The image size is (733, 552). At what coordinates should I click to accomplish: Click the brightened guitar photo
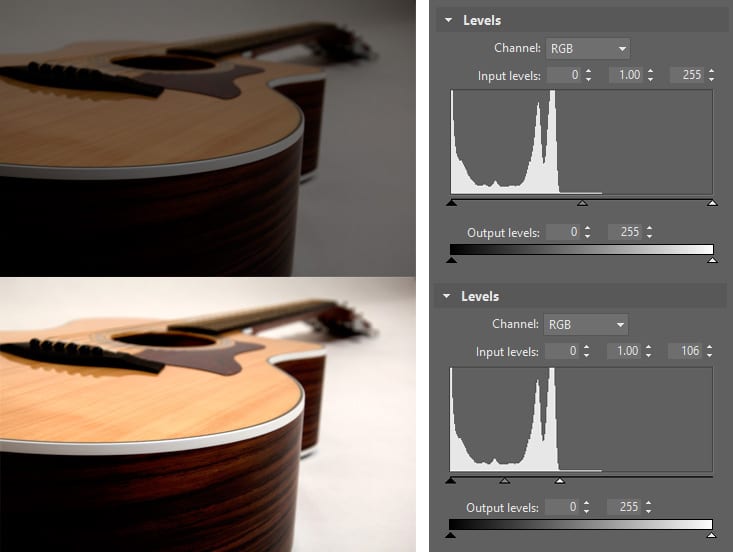tap(208, 415)
